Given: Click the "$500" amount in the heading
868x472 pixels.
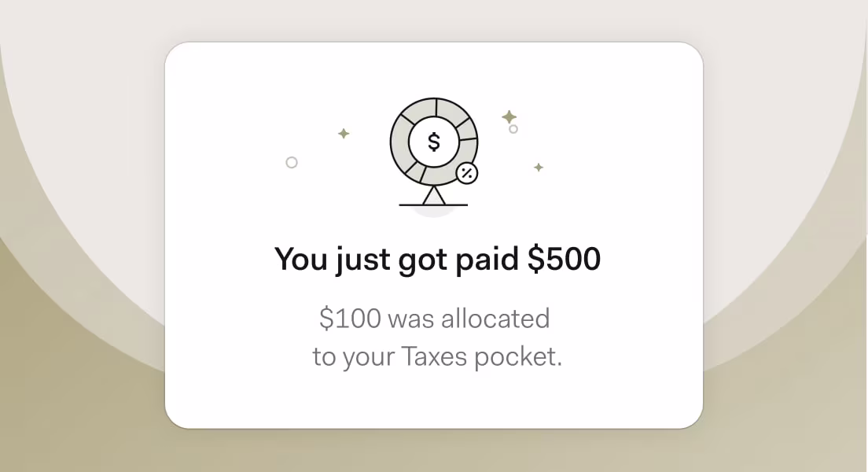Looking at the screenshot, I should [x=564, y=259].
